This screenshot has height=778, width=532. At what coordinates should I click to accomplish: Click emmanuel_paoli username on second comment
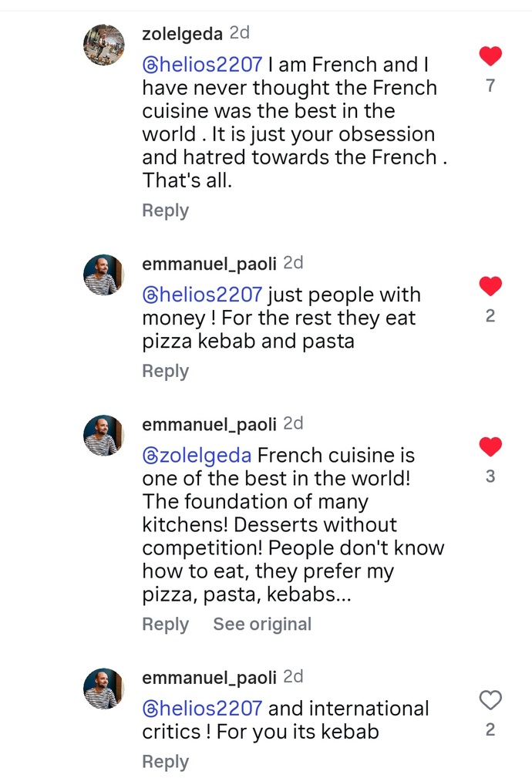tap(208, 263)
